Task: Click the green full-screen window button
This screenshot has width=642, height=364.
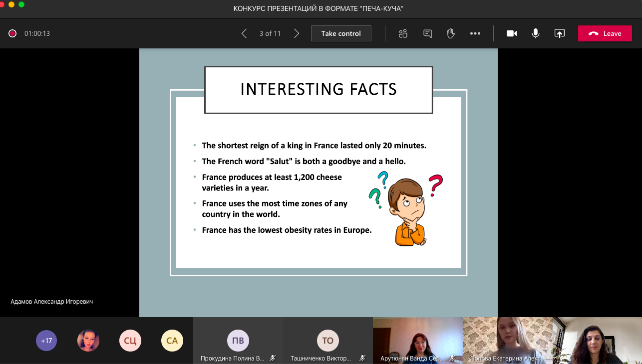Action: [x=21, y=4]
